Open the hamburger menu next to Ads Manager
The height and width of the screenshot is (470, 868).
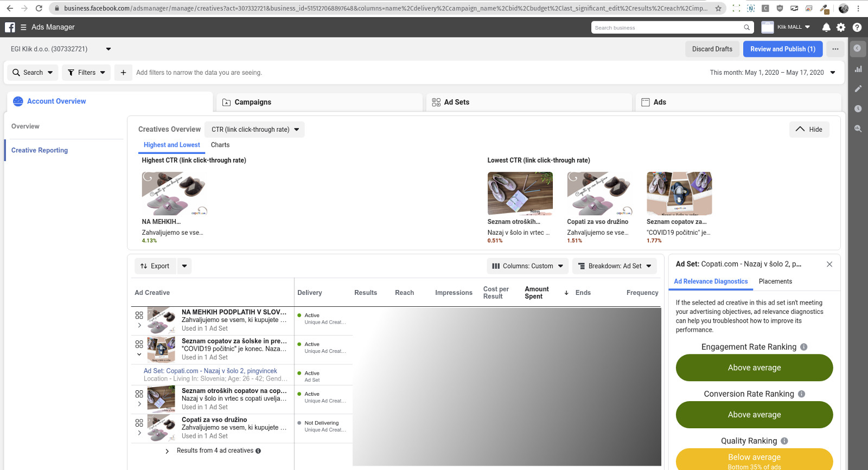tap(23, 27)
